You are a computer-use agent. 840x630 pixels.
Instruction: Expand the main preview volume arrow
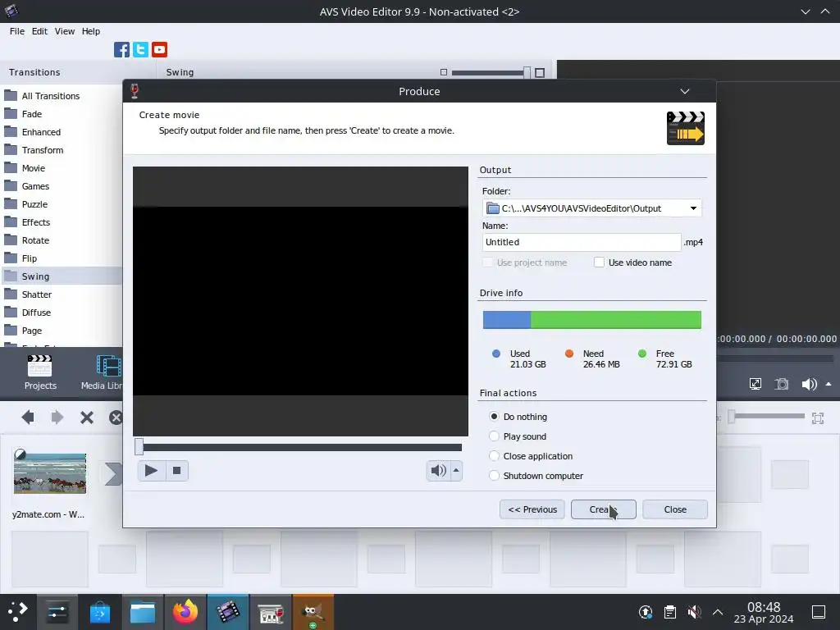click(829, 384)
